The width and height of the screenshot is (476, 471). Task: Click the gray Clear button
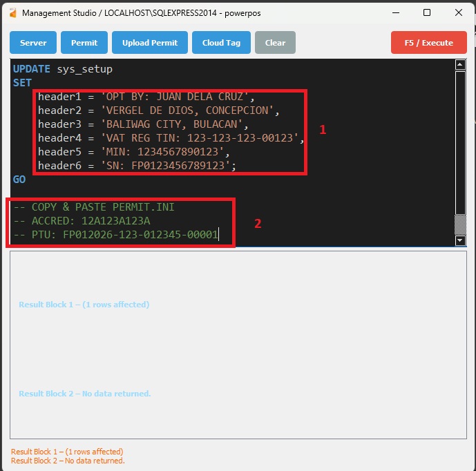point(275,43)
